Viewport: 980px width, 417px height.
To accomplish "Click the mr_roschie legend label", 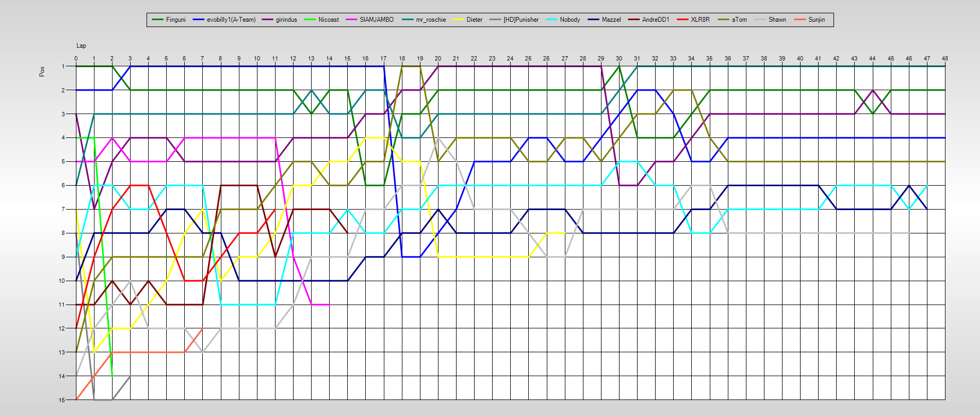I will coord(431,20).
